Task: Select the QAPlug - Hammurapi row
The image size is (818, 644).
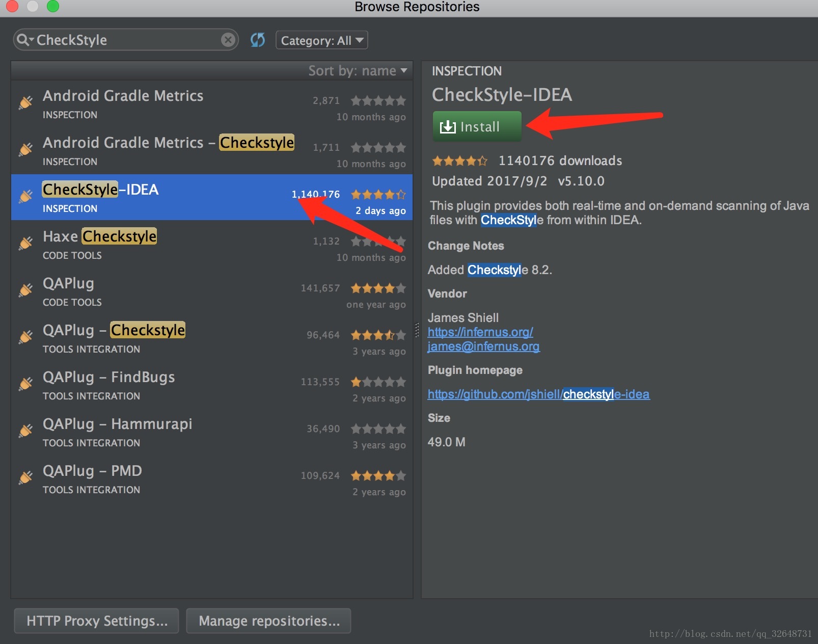Action: (212, 432)
